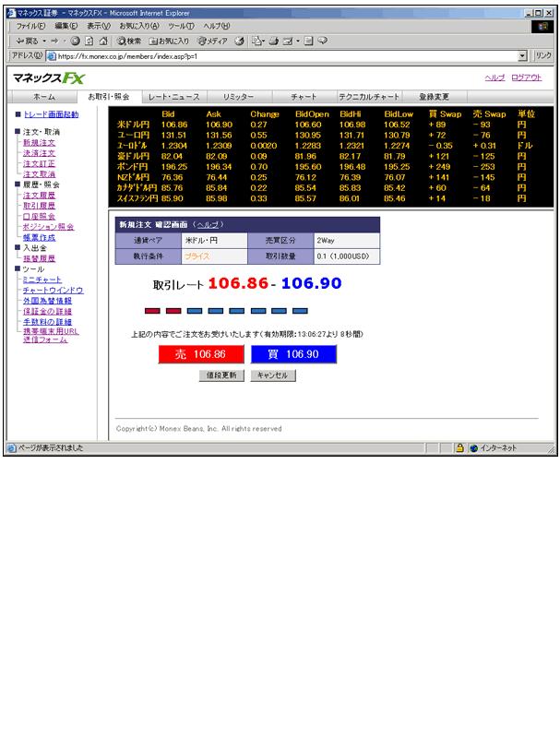
Task: Open the 編集(E) menu
Action: point(66,26)
